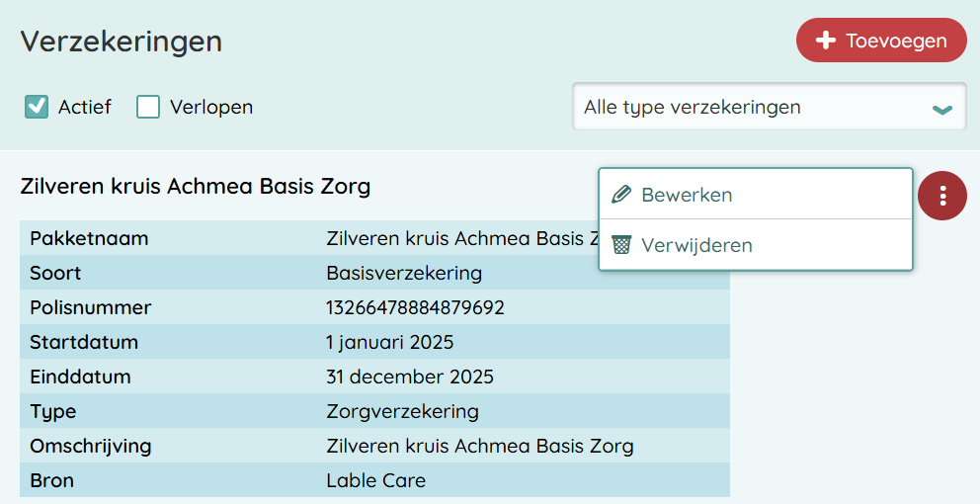This screenshot has width=980, height=504.
Task: Click the Soort value Basisverzekering
Action: [x=404, y=273]
